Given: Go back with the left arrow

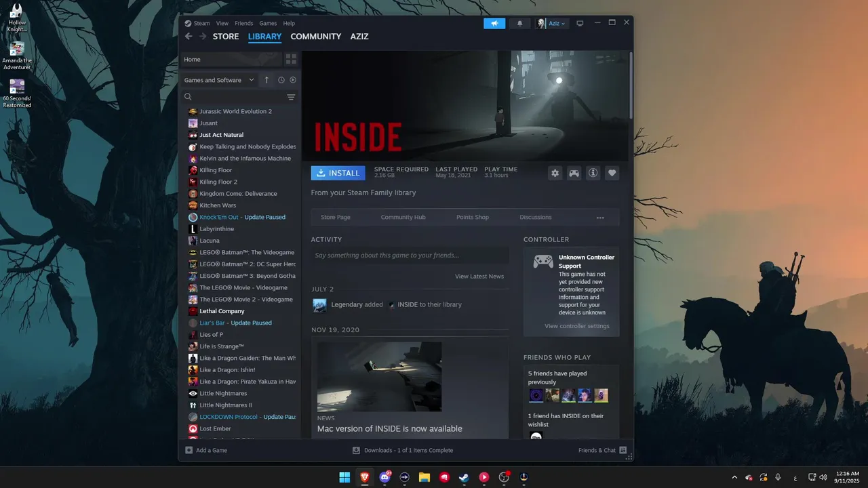Looking at the screenshot, I should coord(189,37).
